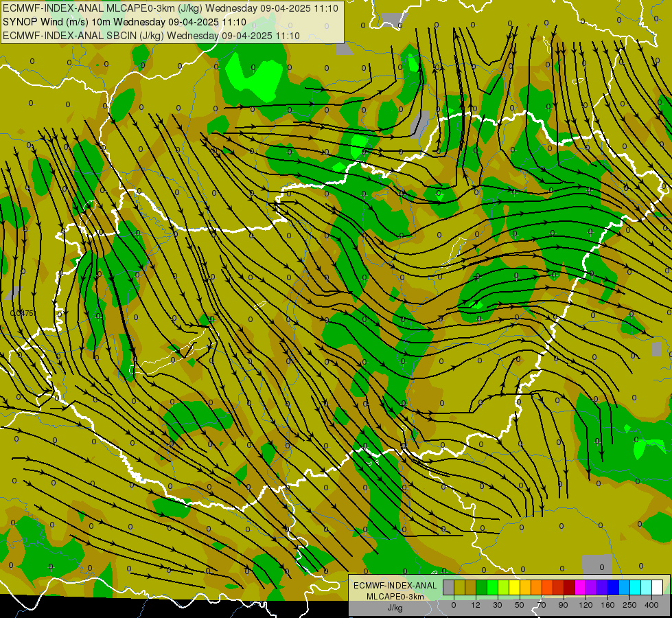672x618 pixels.
Task: Click the legend value 0
Action: coord(454,605)
